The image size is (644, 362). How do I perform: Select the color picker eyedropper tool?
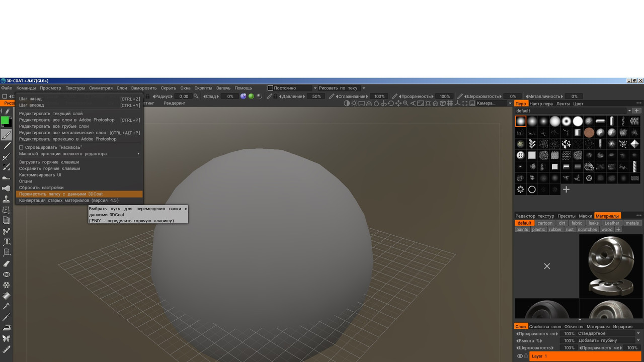pyautogui.click(x=7, y=317)
